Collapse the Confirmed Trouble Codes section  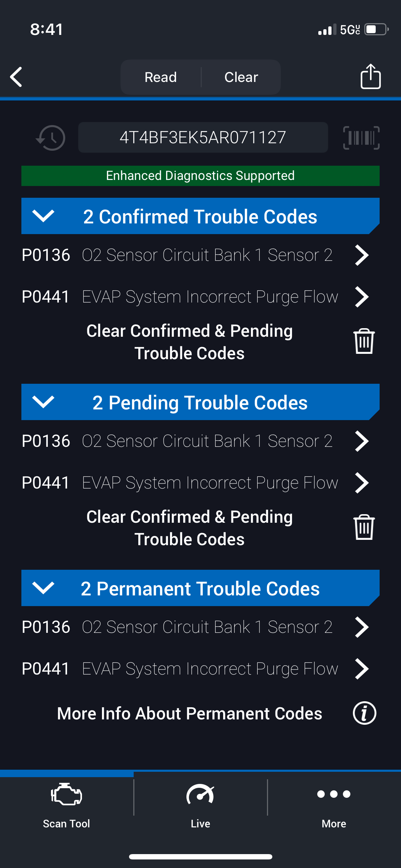point(43,216)
